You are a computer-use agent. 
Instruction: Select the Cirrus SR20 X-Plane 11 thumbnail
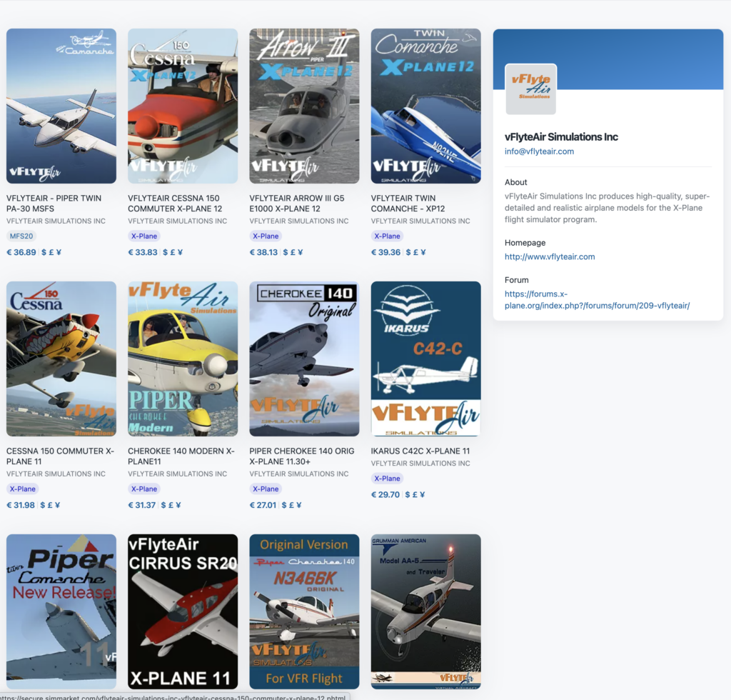[x=183, y=611]
